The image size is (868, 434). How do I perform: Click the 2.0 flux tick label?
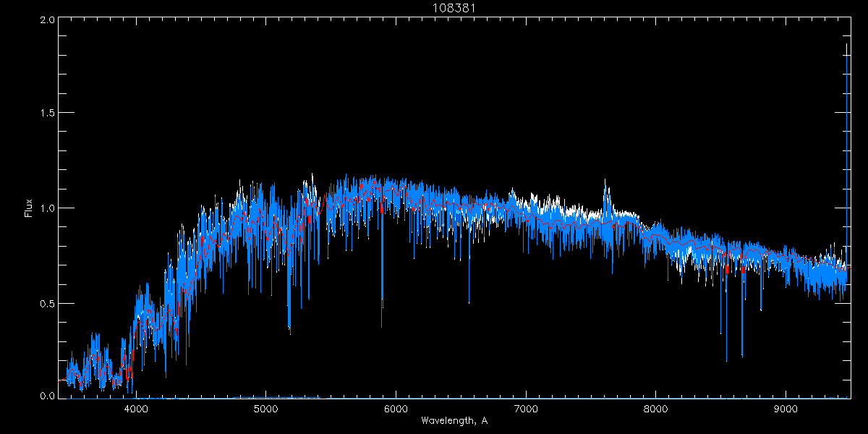(47, 20)
